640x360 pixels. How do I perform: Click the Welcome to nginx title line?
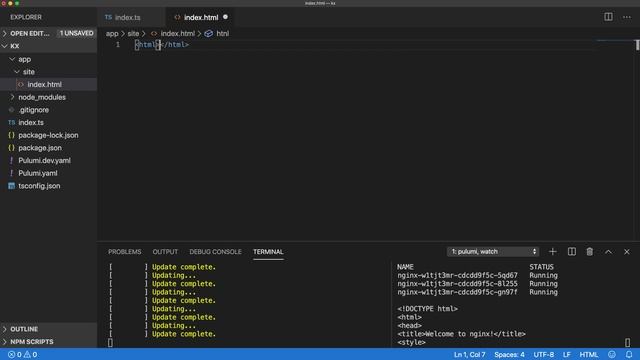point(461,333)
